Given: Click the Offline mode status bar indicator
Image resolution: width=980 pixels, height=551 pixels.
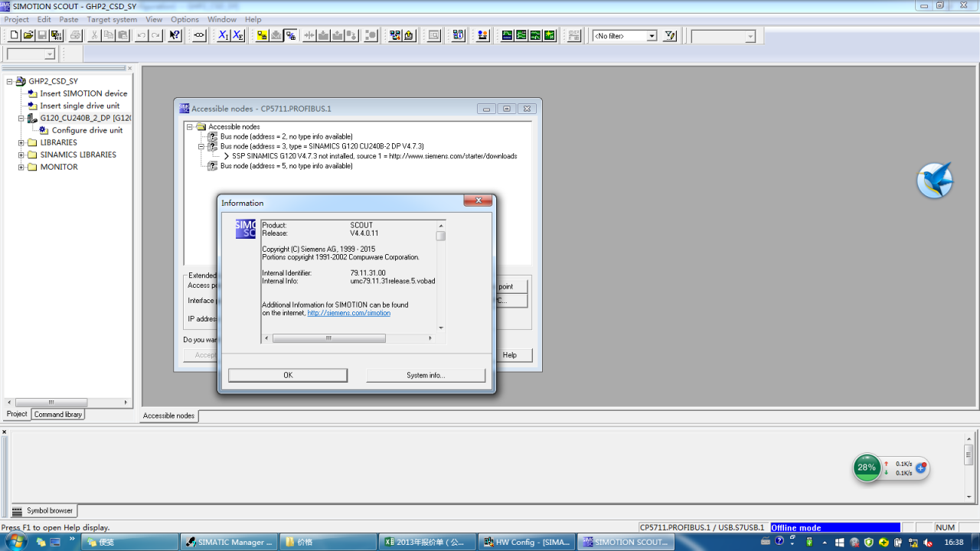Looking at the screenshot, I should point(835,527).
